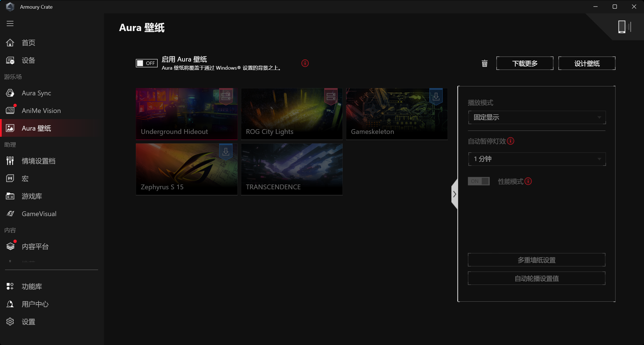Click the 用户中心 user center icon
Viewport: 644px width, 345px height.
pyautogui.click(x=10, y=304)
